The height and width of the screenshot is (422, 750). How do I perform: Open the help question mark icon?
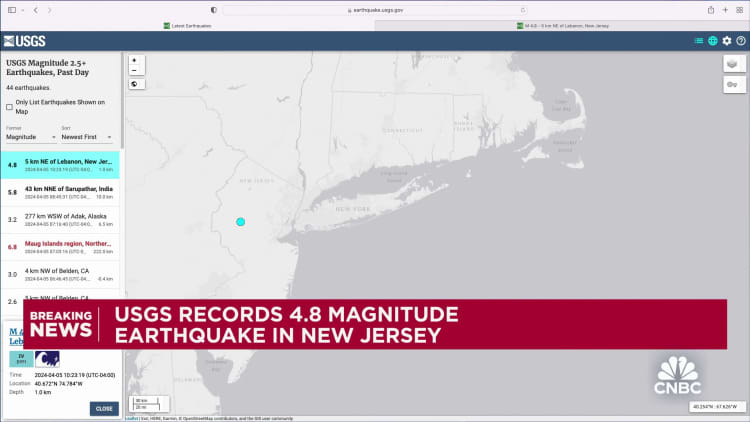(x=741, y=41)
